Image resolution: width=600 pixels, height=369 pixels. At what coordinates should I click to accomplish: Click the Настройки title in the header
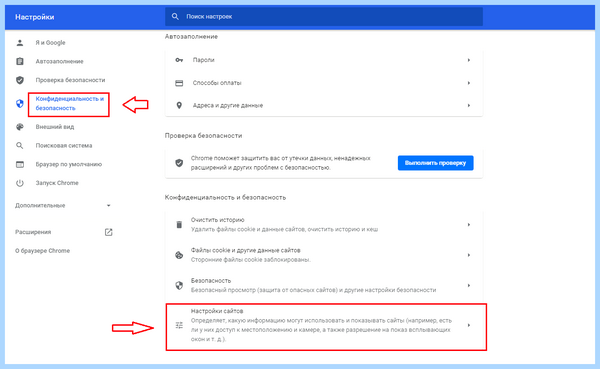pos(34,17)
